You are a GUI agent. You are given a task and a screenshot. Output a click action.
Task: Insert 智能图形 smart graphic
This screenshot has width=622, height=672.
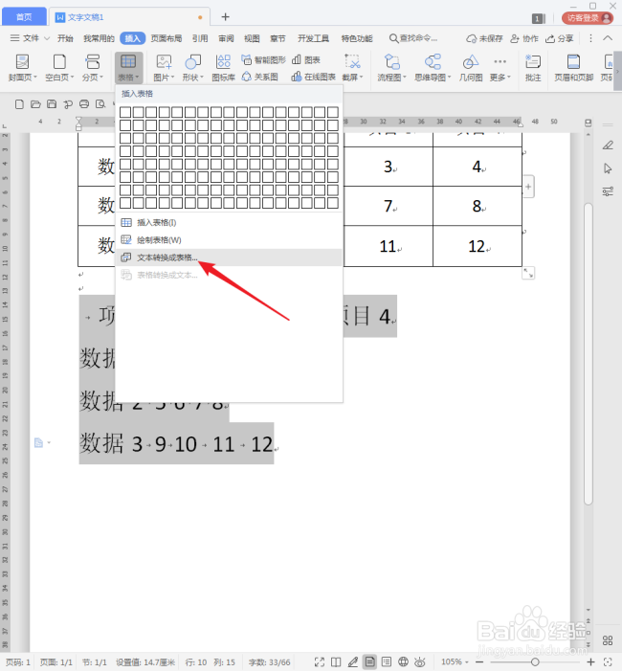click(263, 59)
